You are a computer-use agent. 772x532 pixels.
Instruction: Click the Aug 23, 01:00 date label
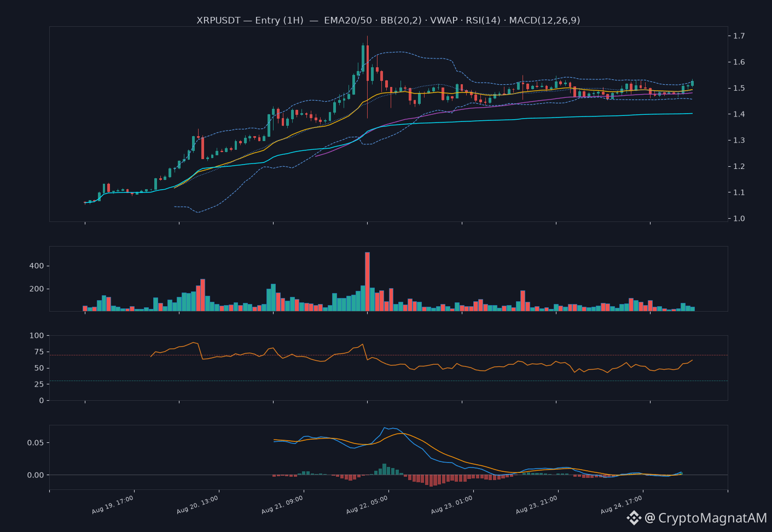coord(452,505)
